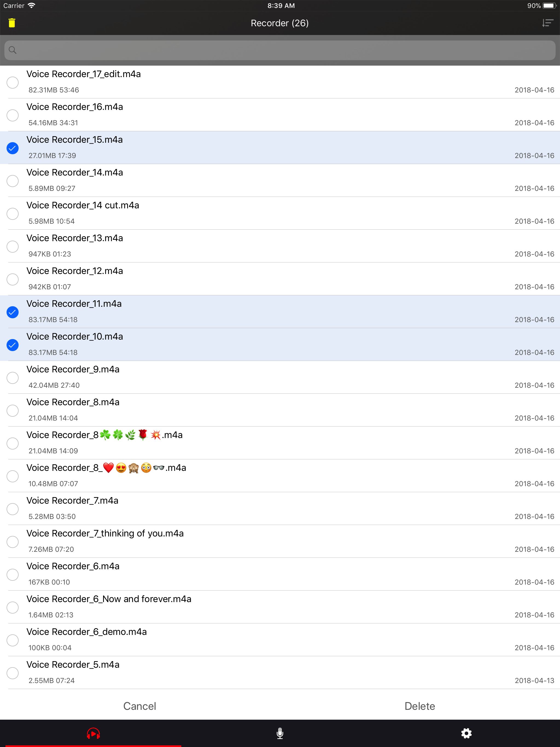The height and width of the screenshot is (747, 560).
Task: Tap Delete to remove selected recordings
Action: [420, 706]
